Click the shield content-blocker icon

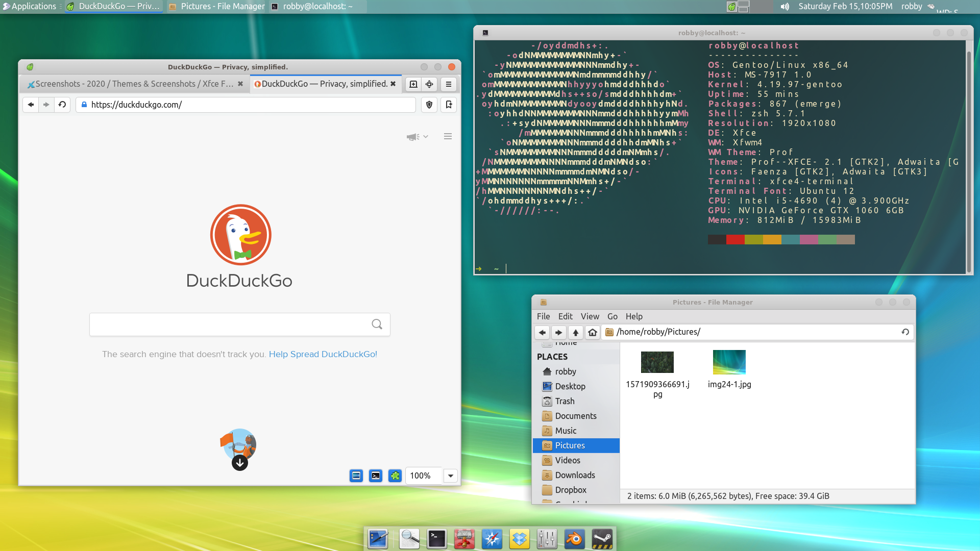429,105
